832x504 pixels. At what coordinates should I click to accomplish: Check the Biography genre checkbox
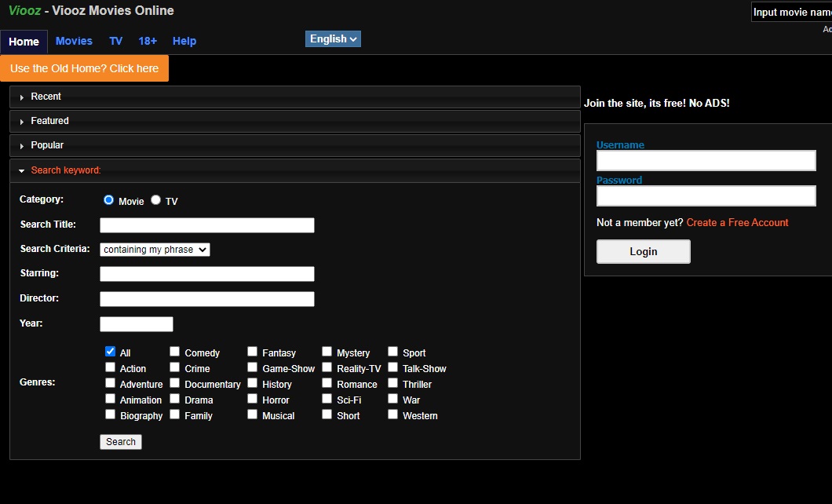(x=111, y=415)
